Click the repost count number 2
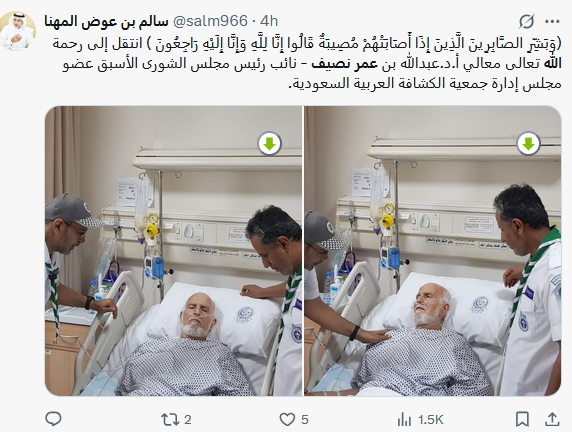The height and width of the screenshot is (432, 572). [188, 420]
